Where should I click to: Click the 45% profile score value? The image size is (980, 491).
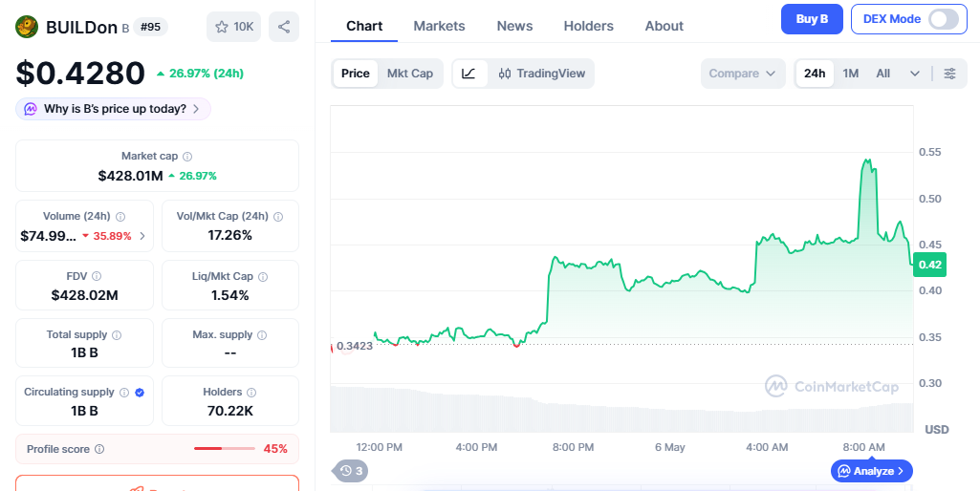275,449
